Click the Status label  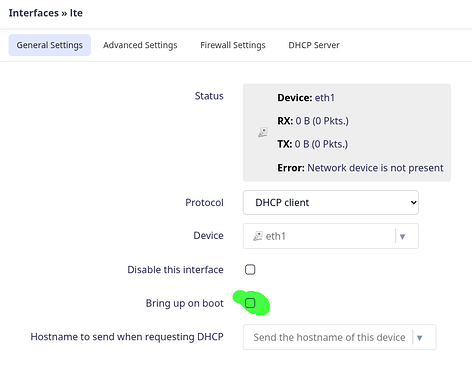[x=209, y=96]
